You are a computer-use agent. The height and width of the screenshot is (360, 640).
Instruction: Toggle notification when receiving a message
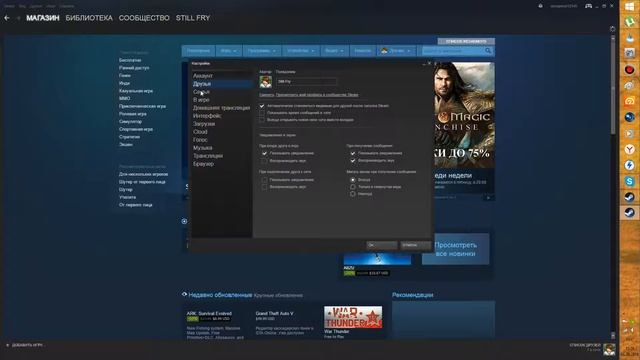pyautogui.click(x=353, y=153)
